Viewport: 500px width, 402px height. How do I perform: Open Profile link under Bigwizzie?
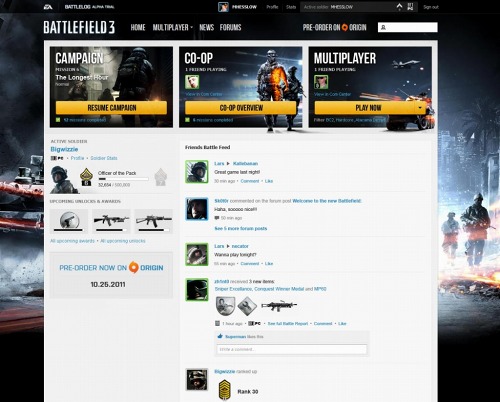(77, 158)
